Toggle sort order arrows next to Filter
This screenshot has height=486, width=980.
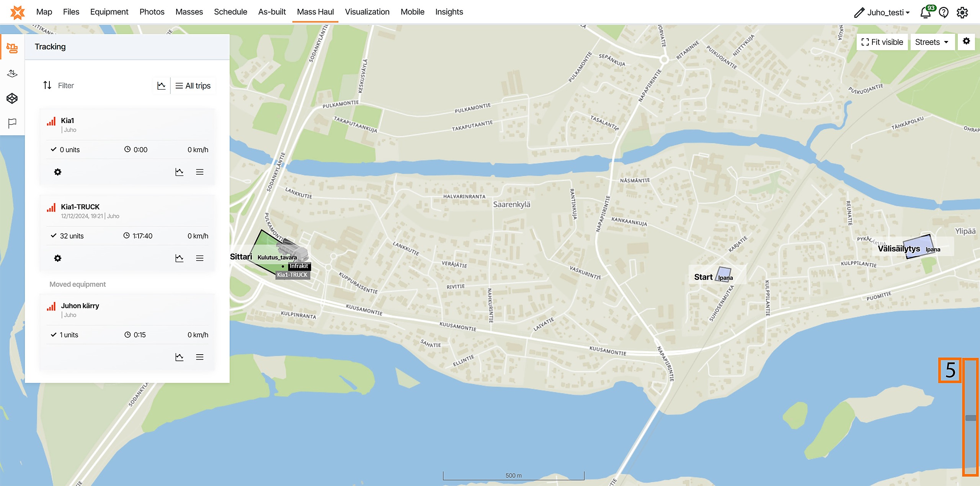(x=47, y=85)
